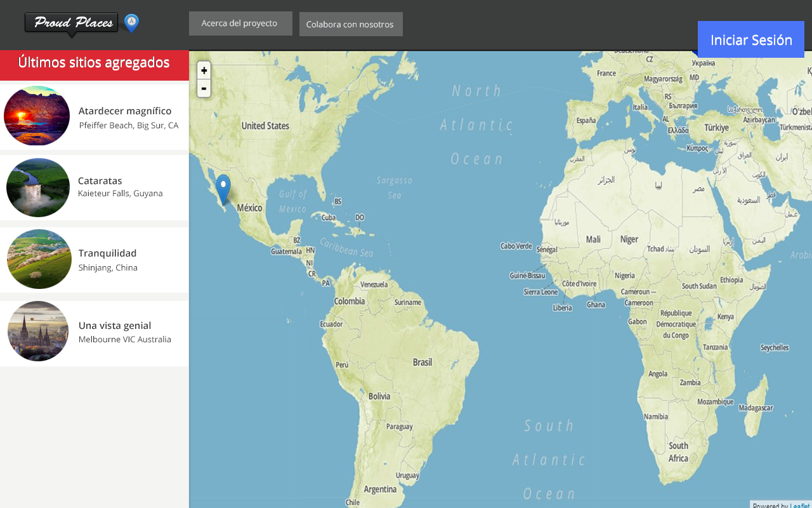
Task: Click Shinjang, China text
Action: (x=108, y=268)
